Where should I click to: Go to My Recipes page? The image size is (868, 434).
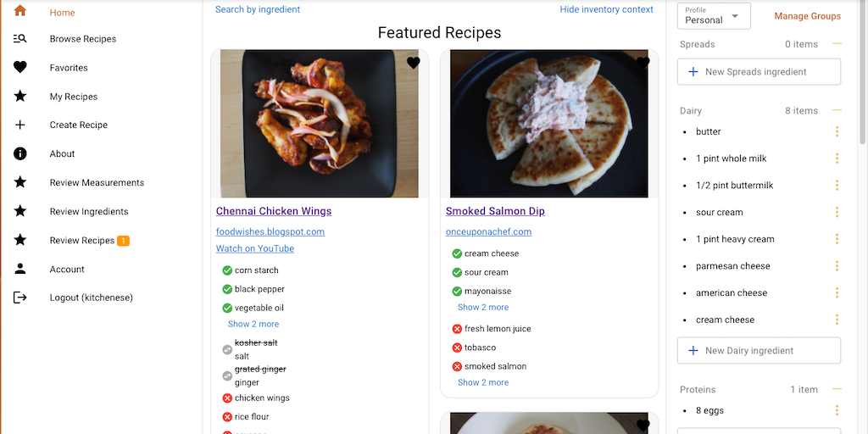[74, 97]
